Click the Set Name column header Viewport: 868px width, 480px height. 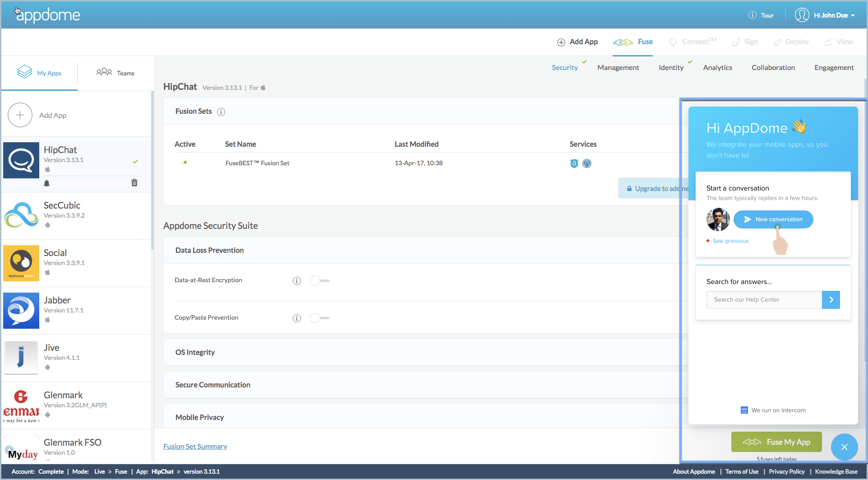point(240,144)
